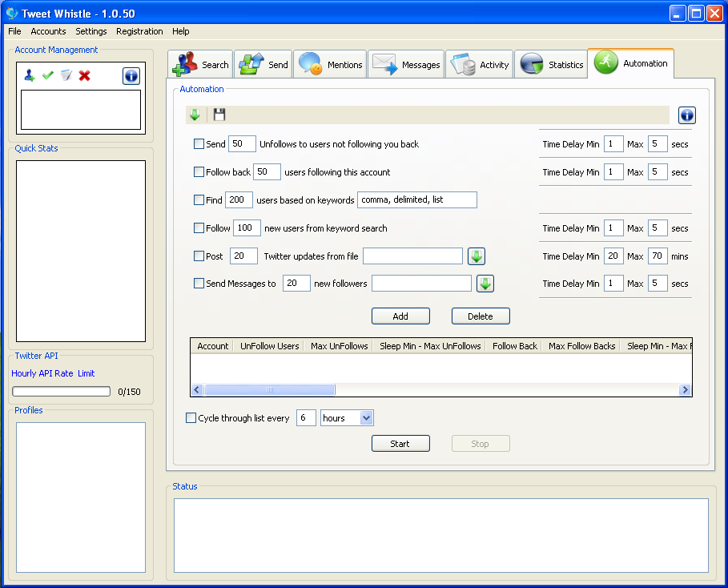Click the Start button
728x588 pixels.
coord(400,444)
